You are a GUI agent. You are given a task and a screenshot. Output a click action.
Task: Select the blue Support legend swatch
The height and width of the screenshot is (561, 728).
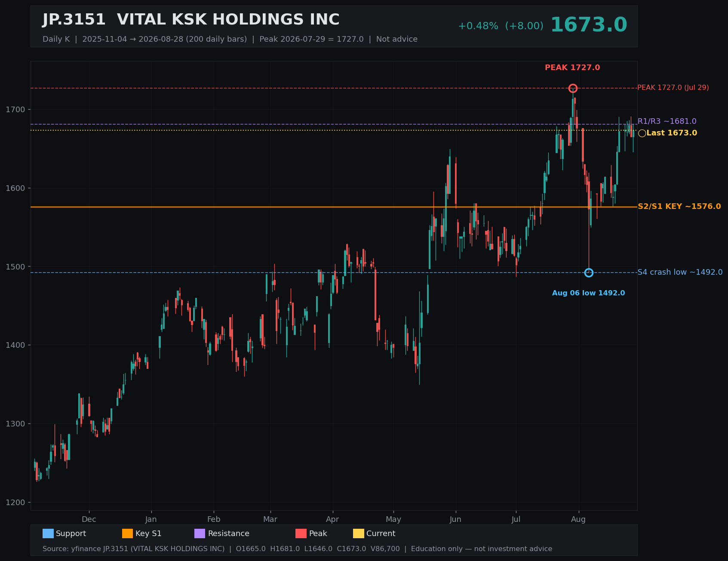pos(48,533)
